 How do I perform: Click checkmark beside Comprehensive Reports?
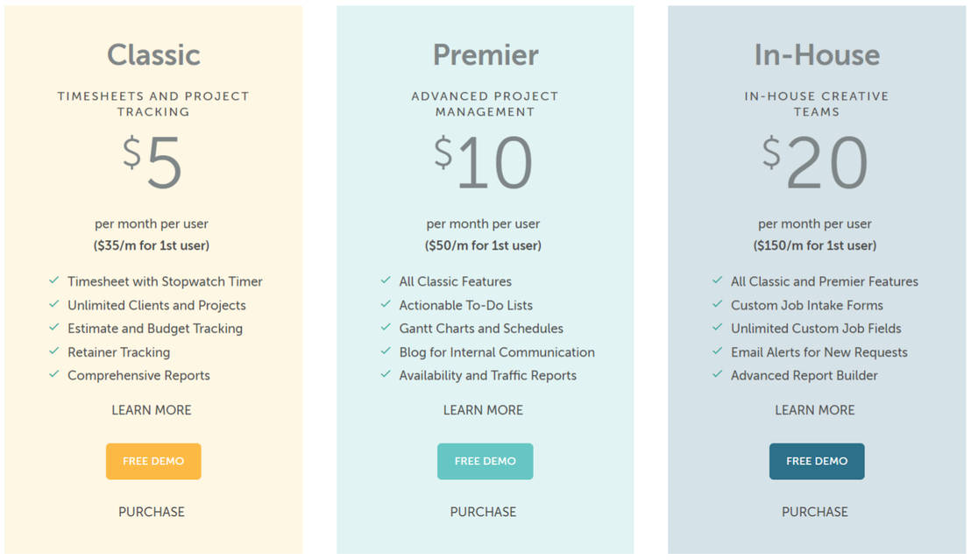(54, 375)
